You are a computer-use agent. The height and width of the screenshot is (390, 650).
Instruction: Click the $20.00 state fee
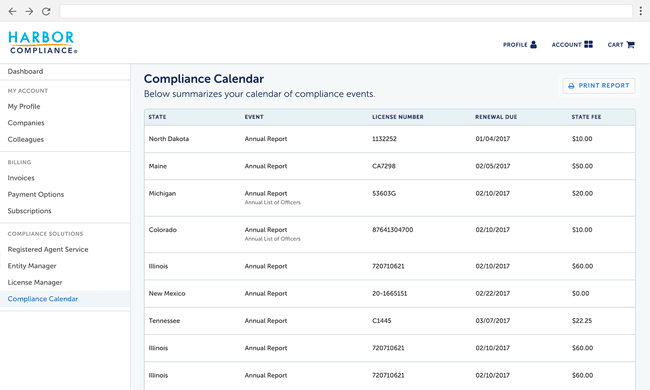pyautogui.click(x=582, y=194)
